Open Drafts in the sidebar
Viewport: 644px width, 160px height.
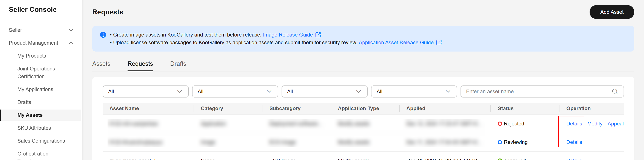(24, 102)
